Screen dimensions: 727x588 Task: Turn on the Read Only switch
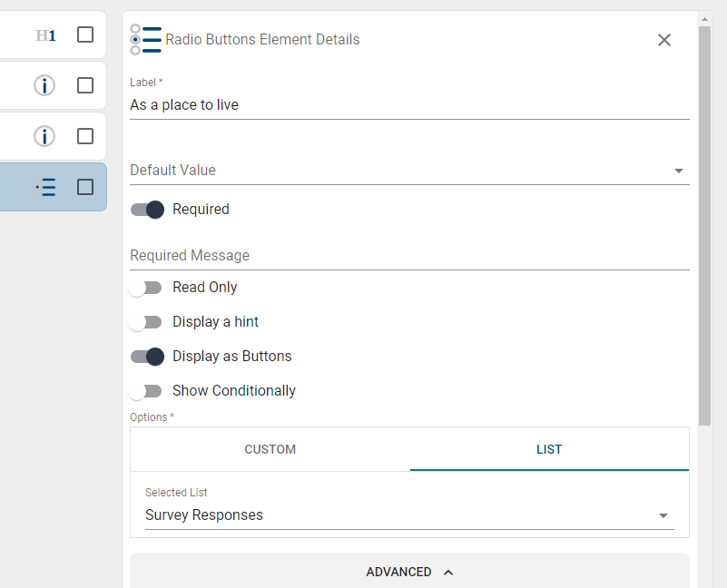145,288
